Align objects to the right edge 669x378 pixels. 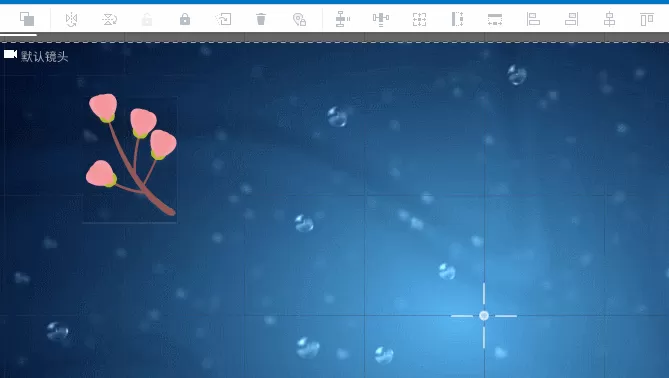pos(571,19)
